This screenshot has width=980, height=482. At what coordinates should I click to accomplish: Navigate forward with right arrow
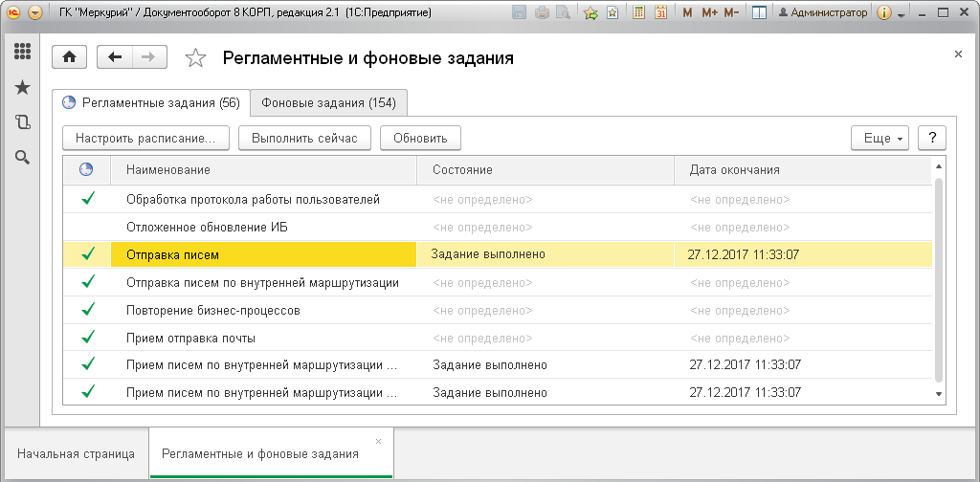tap(148, 56)
